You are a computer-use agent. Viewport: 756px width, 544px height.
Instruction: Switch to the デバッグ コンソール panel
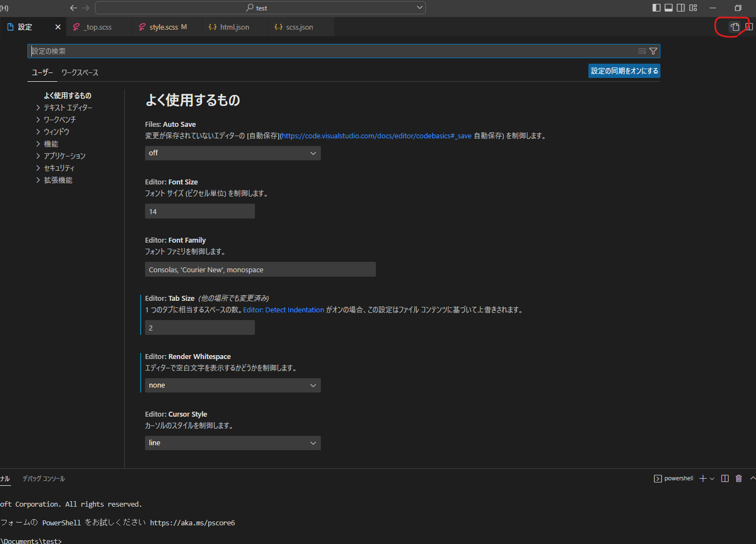coord(43,478)
